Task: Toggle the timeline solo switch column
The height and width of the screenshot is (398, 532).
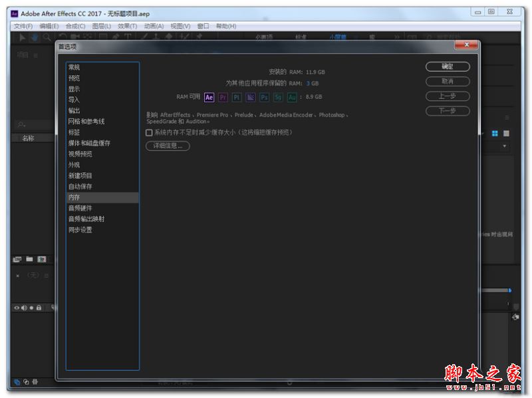Action: click(x=31, y=308)
